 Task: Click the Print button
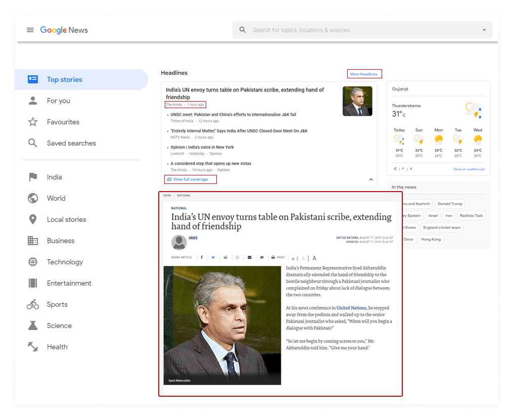pos(278,257)
